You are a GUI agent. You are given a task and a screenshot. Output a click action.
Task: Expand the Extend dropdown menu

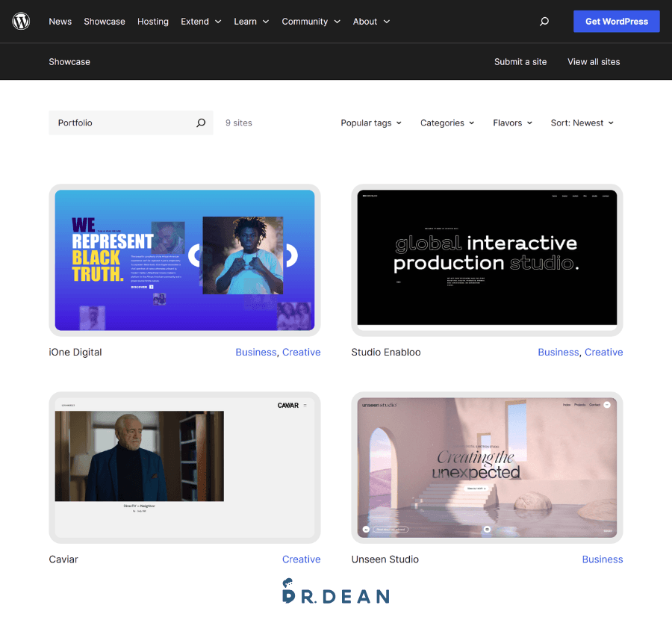[201, 22]
